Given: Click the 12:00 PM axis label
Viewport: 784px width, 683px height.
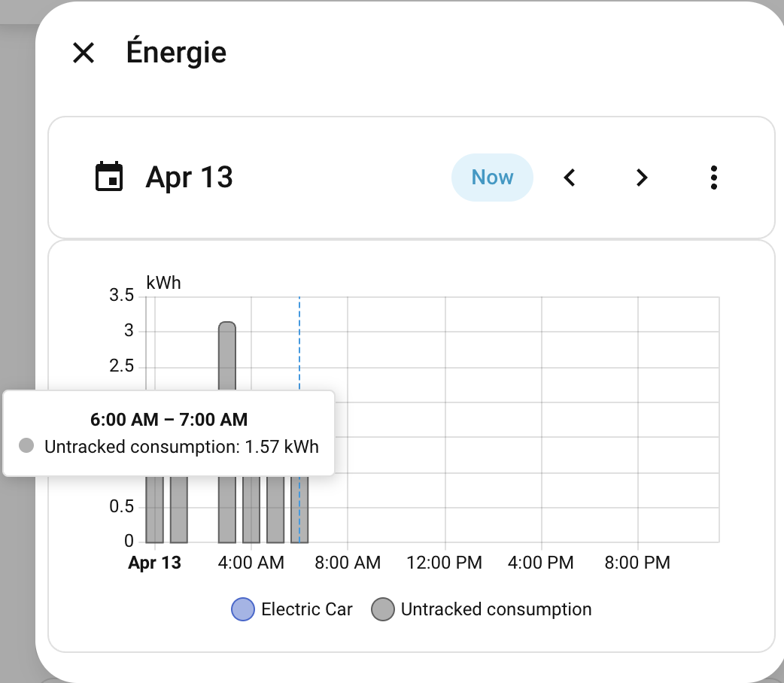Looking at the screenshot, I should tap(445, 563).
